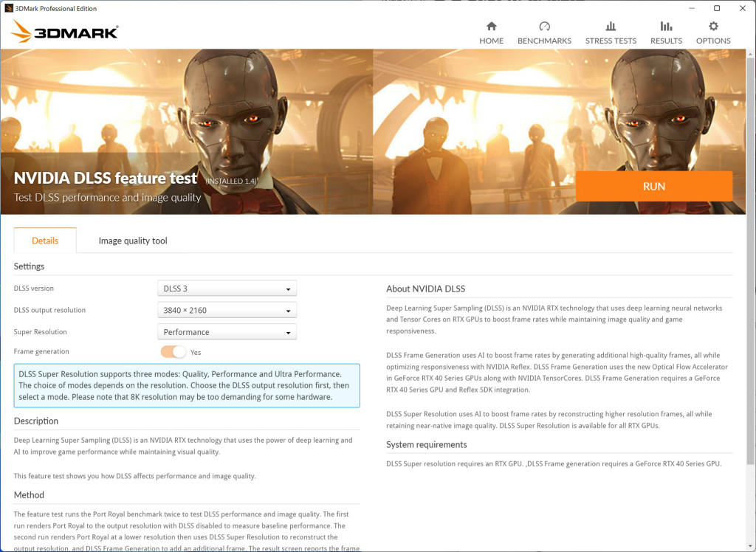Image resolution: width=756 pixels, height=552 pixels.
Task: Click the Super Resolution modes info box
Action: 187,386
